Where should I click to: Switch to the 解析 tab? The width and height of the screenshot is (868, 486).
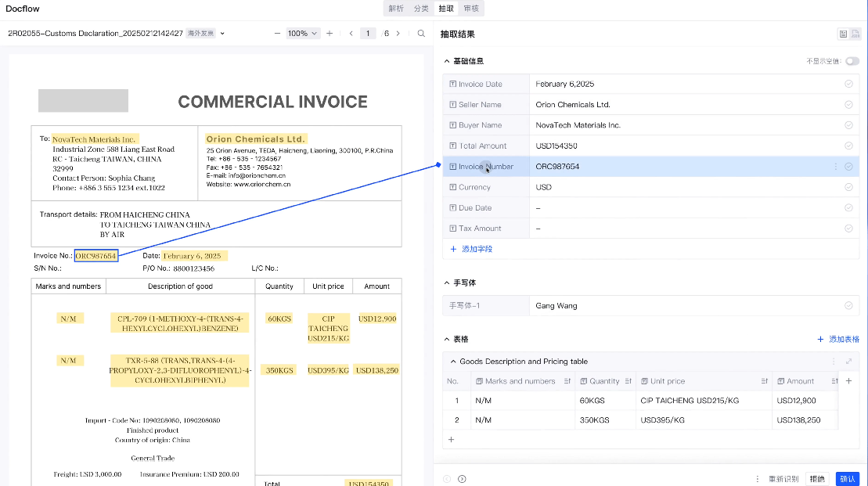396,9
